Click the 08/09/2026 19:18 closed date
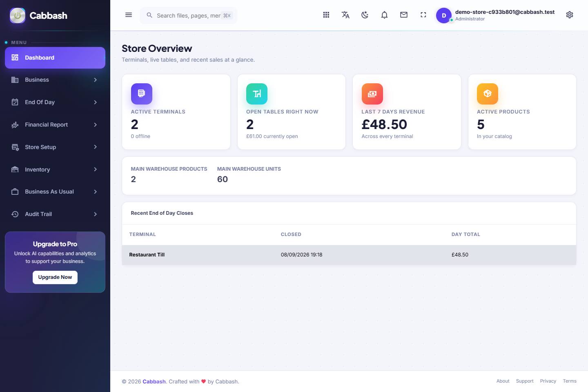Viewport: 588px width, 392px height. point(302,254)
